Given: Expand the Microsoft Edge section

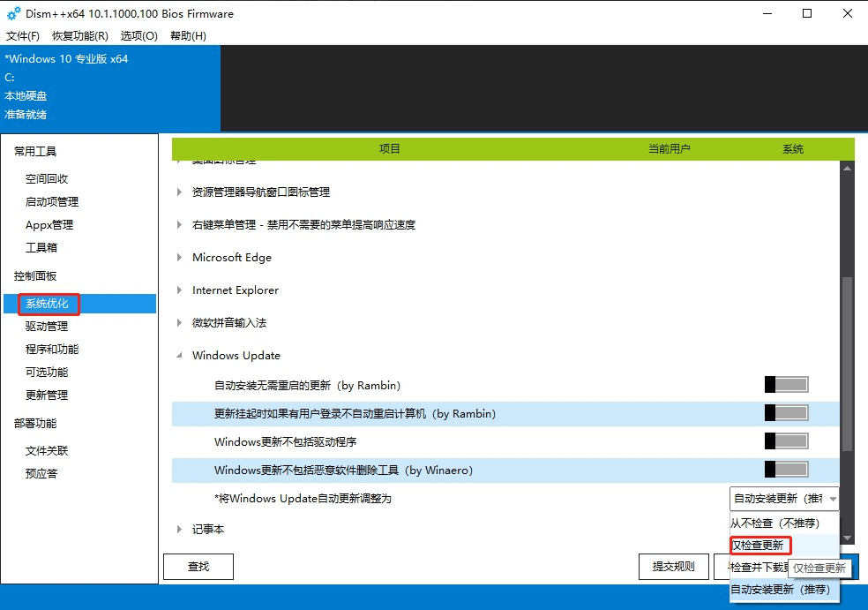Looking at the screenshot, I should coord(180,258).
